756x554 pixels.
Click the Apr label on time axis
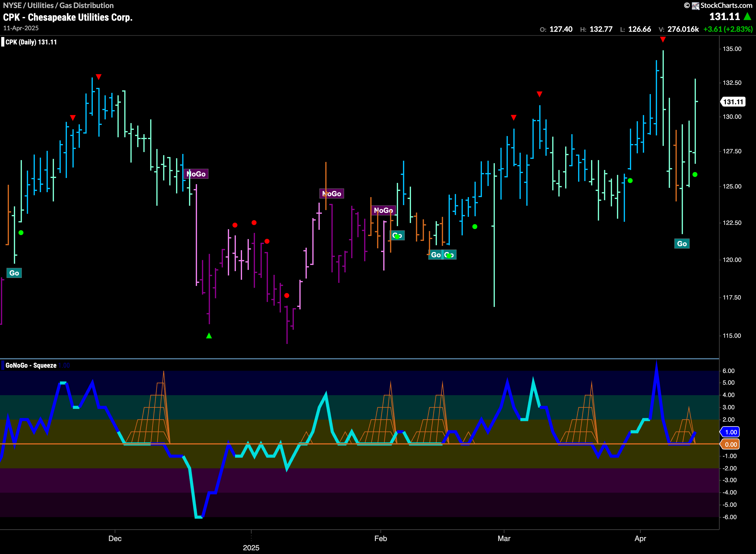[x=640, y=538]
